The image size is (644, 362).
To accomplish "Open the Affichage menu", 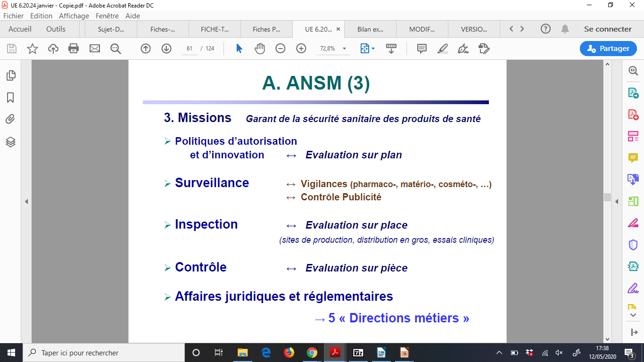I will [x=74, y=16].
